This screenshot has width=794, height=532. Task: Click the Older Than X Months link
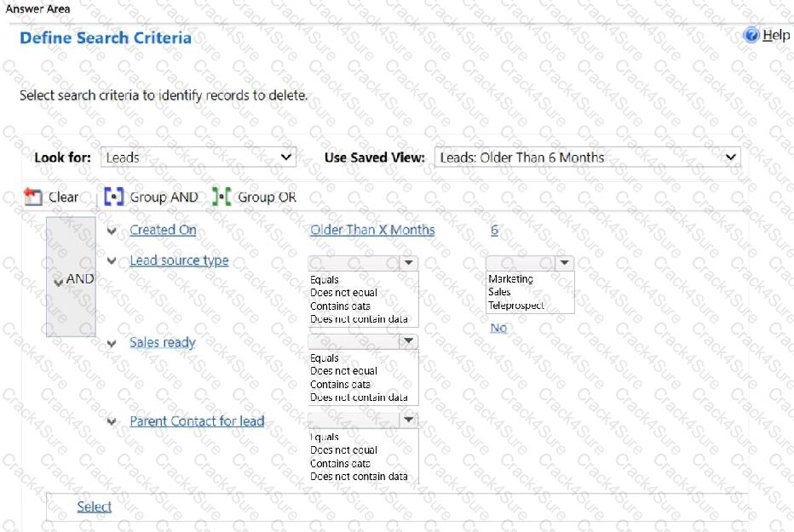tap(372, 230)
